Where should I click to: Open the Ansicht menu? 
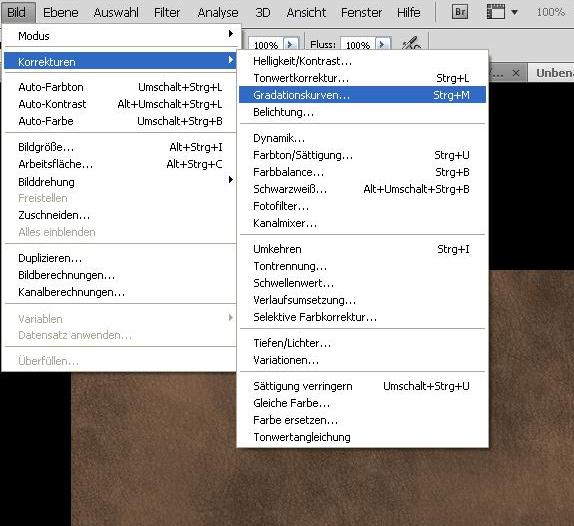point(306,12)
